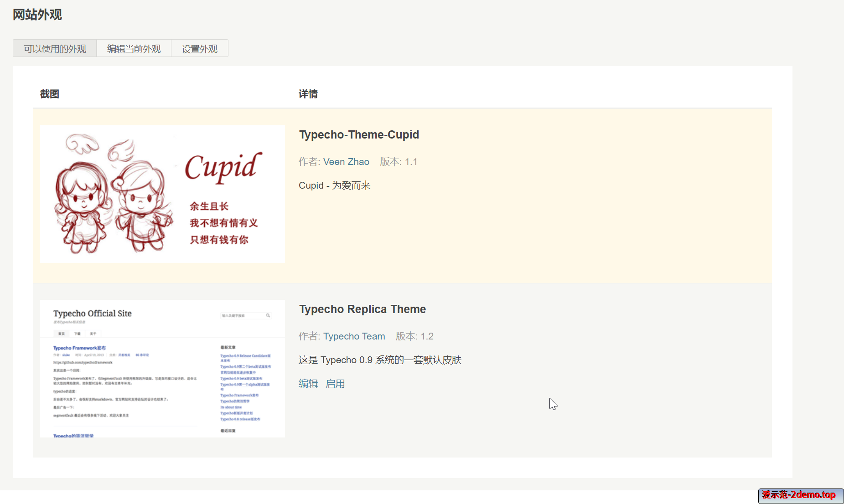Click the Cupid theme screenshot thumbnail
Screen dimensions: 844x504
pos(162,194)
